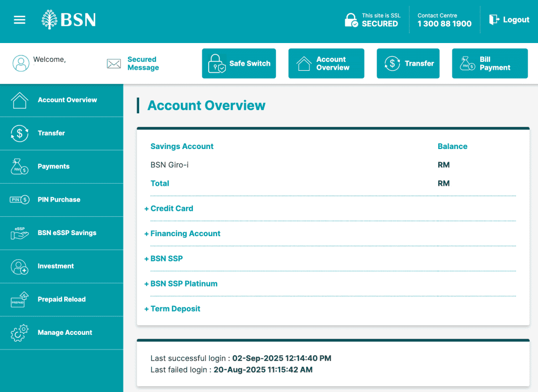This screenshot has height=392, width=538.
Task: Click the Savings Account heading
Action: click(182, 146)
